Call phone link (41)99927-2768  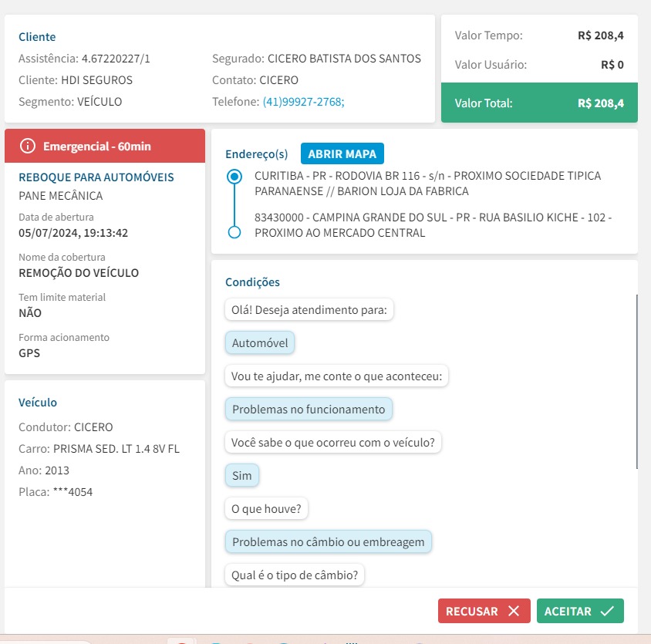[x=303, y=102]
